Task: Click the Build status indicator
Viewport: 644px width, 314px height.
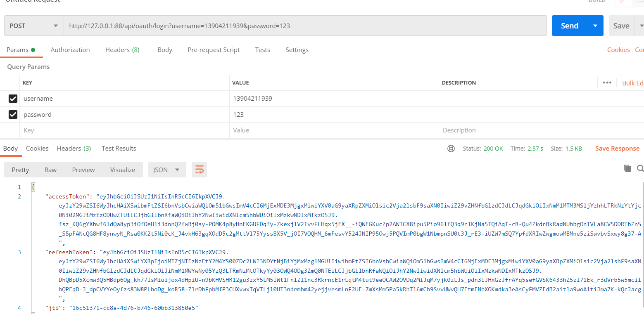Action: click(597, 1)
